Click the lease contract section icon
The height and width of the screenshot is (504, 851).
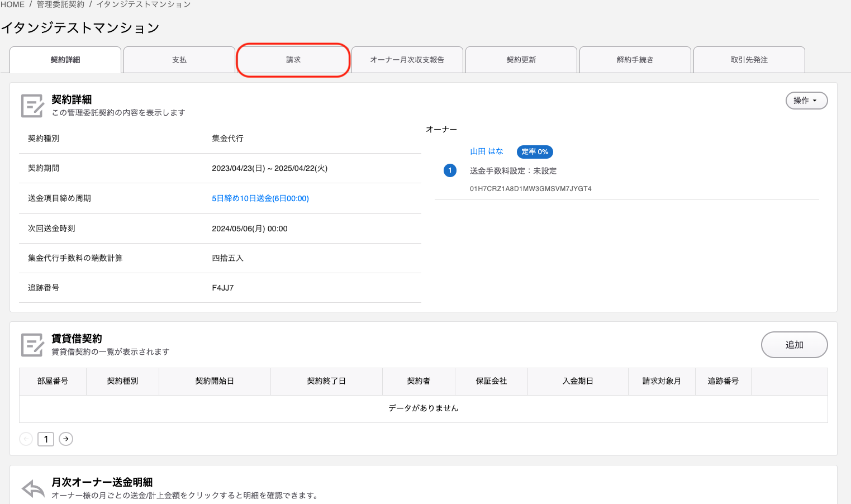click(x=32, y=345)
